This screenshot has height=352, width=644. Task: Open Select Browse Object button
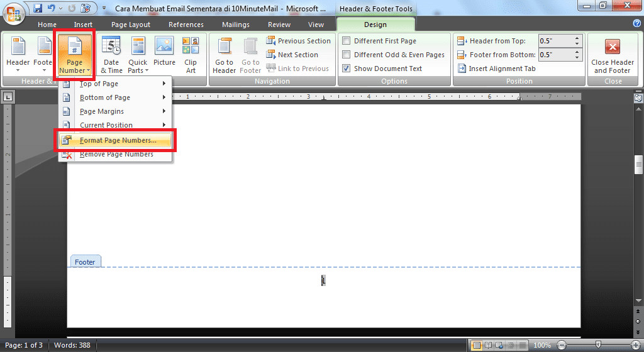coord(638,322)
